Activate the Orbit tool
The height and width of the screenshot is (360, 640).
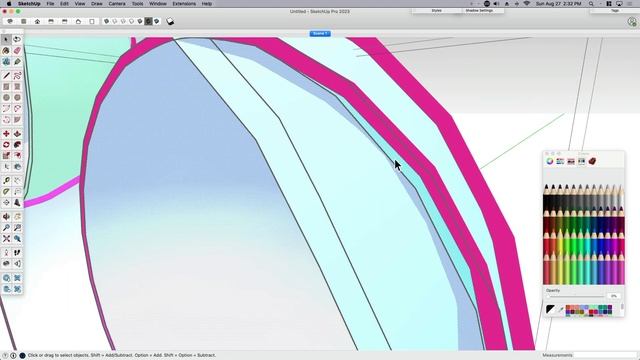(6, 217)
